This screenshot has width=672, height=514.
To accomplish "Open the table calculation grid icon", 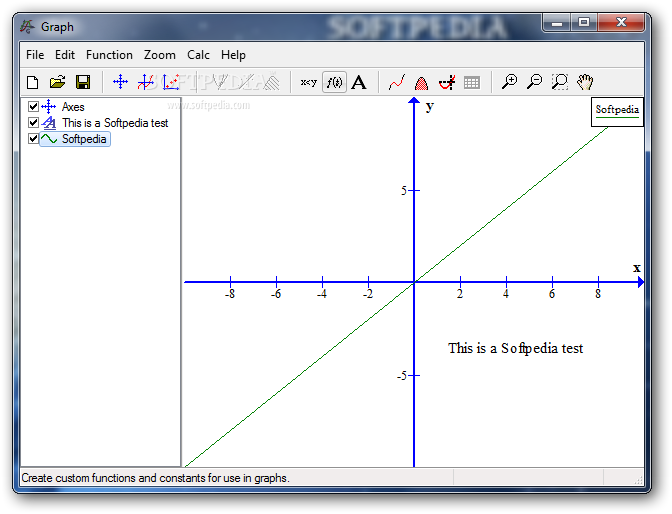I will point(471,82).
